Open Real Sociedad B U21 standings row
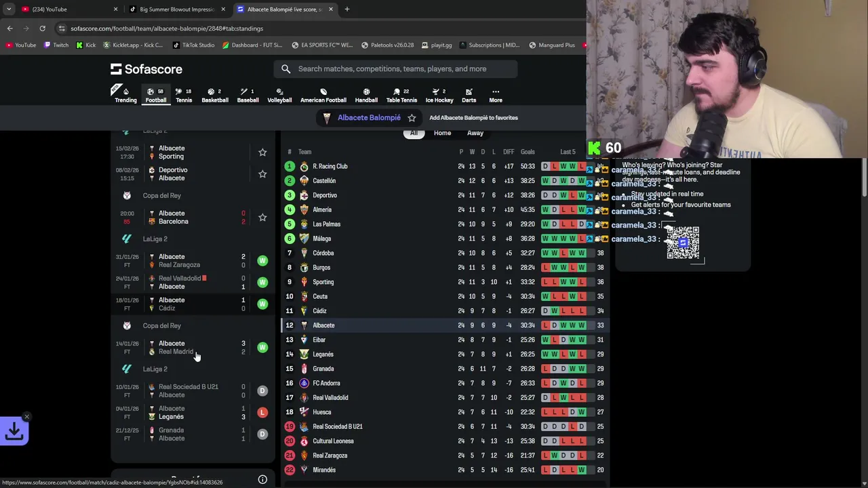The image size is (868, 488). point(446,426)
